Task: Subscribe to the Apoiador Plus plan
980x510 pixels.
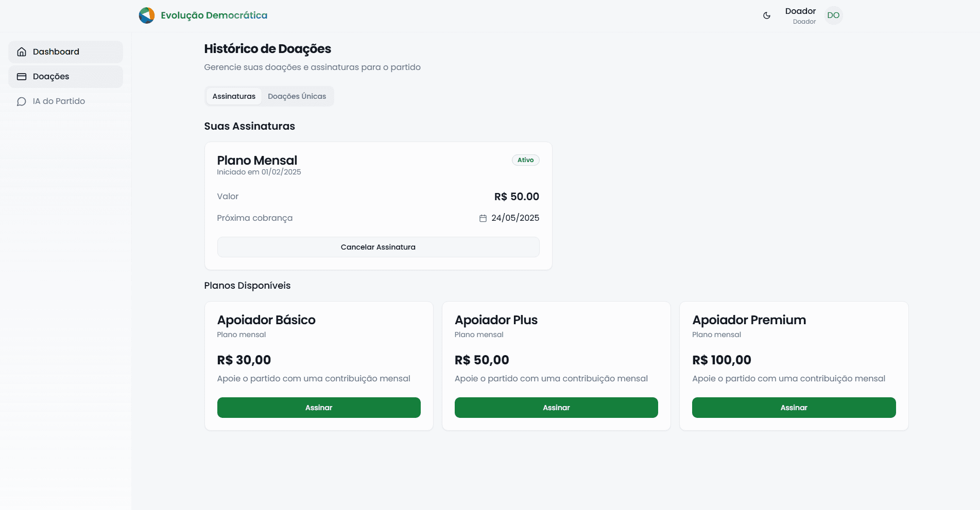Action: (x=556, y=408)
